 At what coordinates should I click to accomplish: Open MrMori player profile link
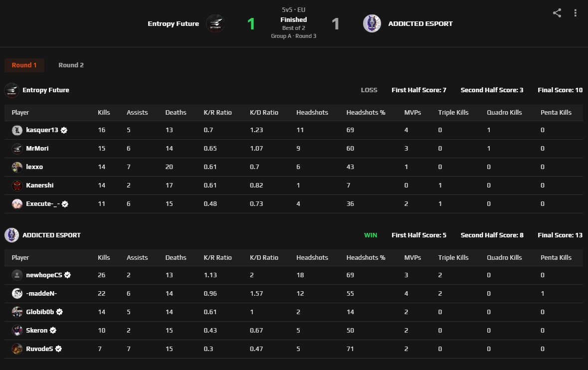(x=37, y=149)
